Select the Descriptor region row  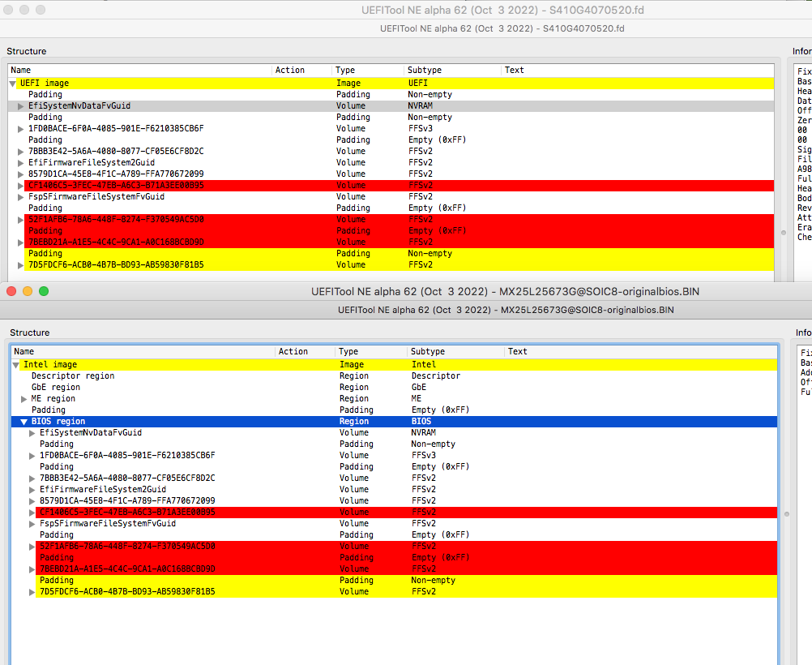pos(394,375)
